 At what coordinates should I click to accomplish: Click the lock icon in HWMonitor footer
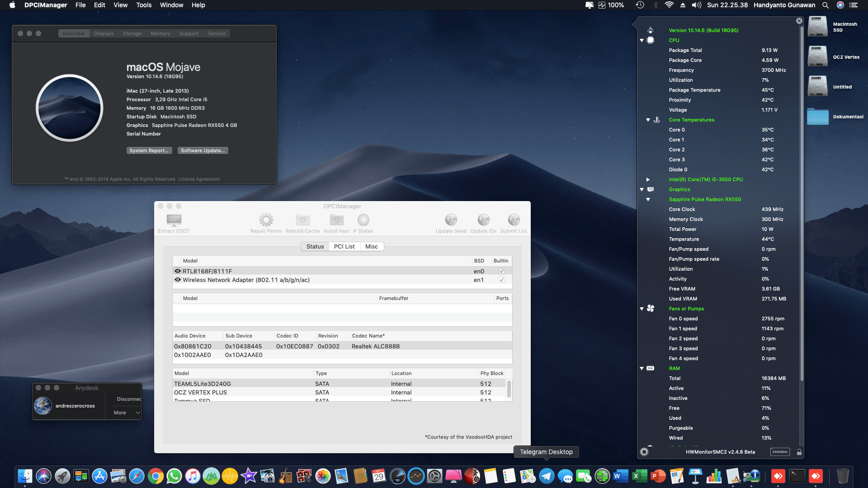coord(799,451)
